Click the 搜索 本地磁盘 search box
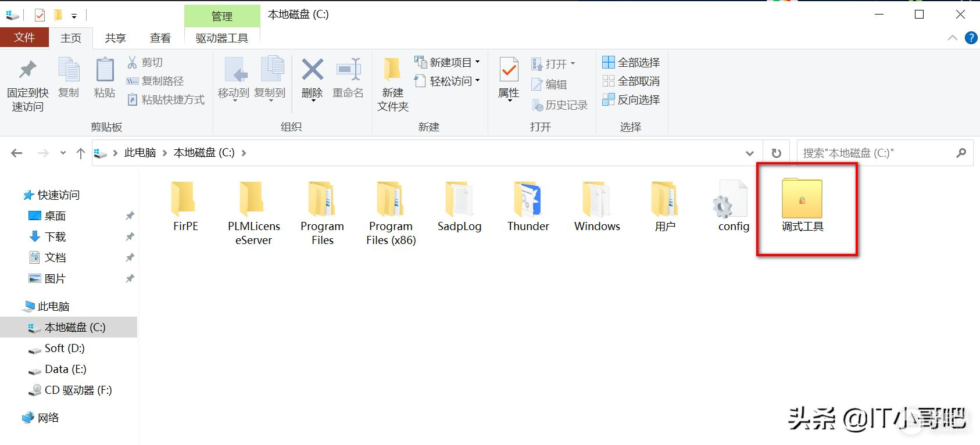Viewport: 980px width, 445px height. (x=875, y=153)
